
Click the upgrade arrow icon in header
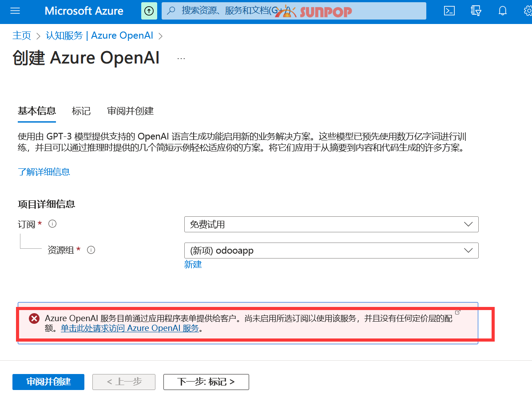(149, 11)
